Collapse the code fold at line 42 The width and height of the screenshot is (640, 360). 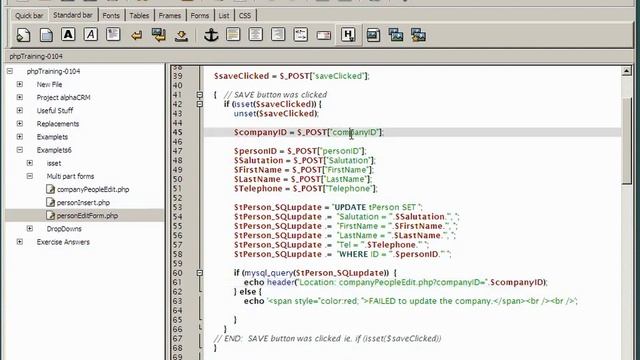pyautogui.click(x=200, y=104)
